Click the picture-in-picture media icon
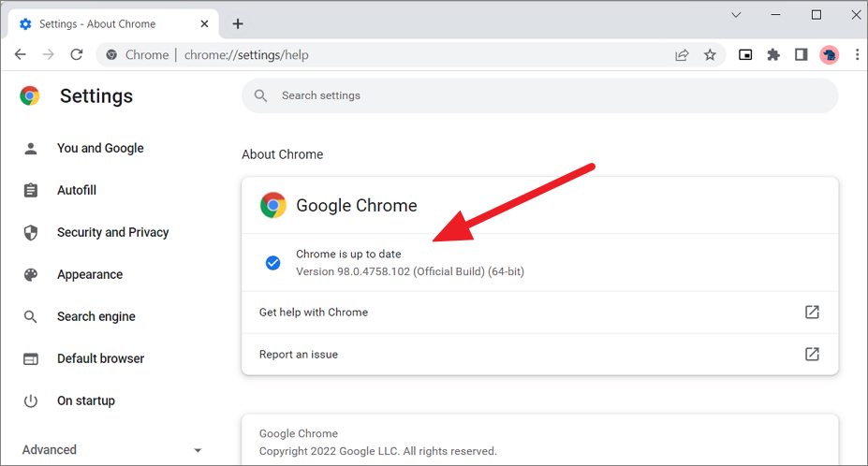This screenshot has height=466, width=868. coord(746,55)
